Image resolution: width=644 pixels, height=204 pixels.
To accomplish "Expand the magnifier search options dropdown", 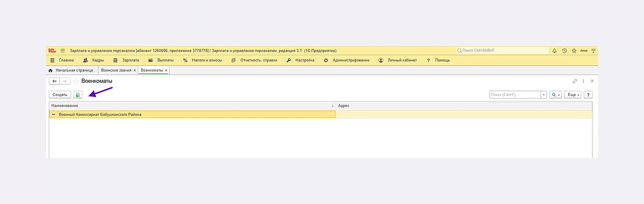I will [556, 95].
